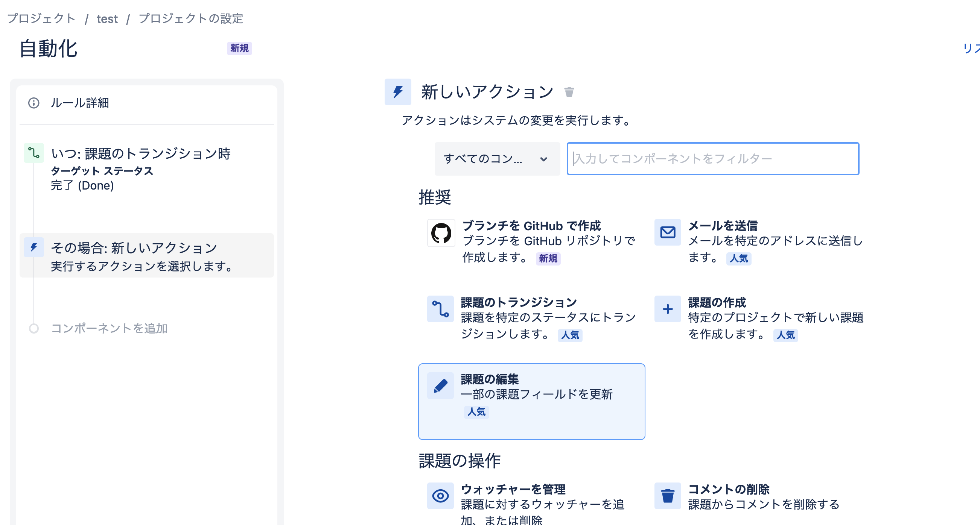
Task: Choose 課題の編集 action card
Action: point(531,401)
